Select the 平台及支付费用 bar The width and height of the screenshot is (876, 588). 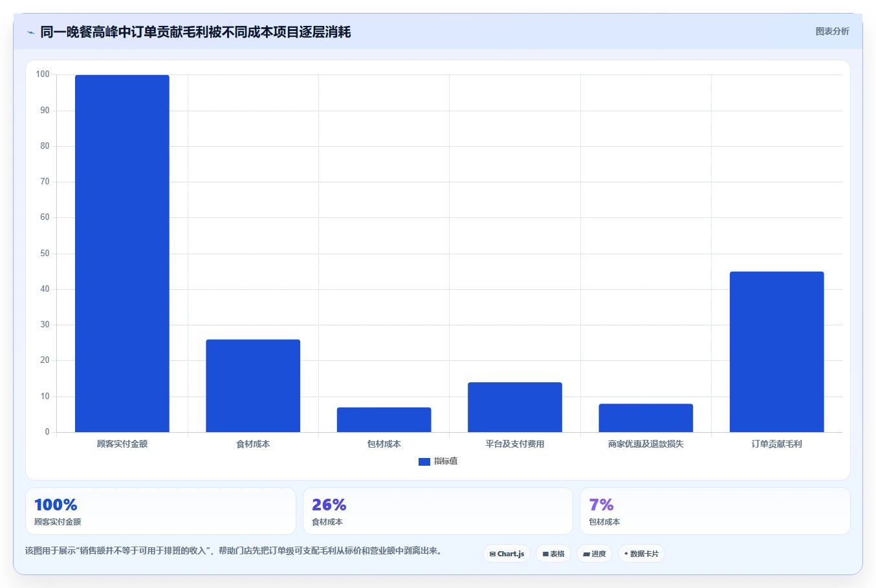pyautogui.click(x=515, y=407)
